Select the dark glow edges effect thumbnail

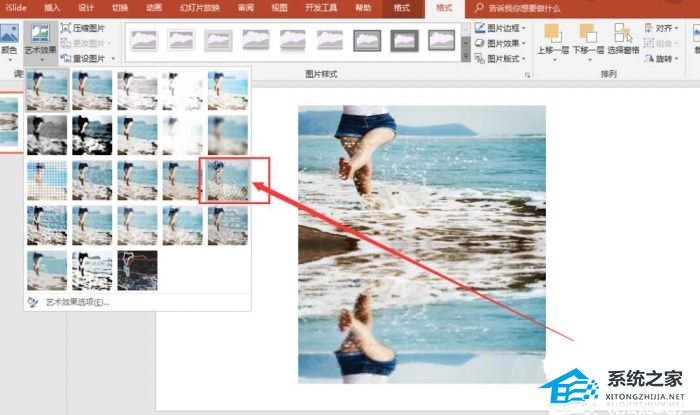[x=138, y=270]
